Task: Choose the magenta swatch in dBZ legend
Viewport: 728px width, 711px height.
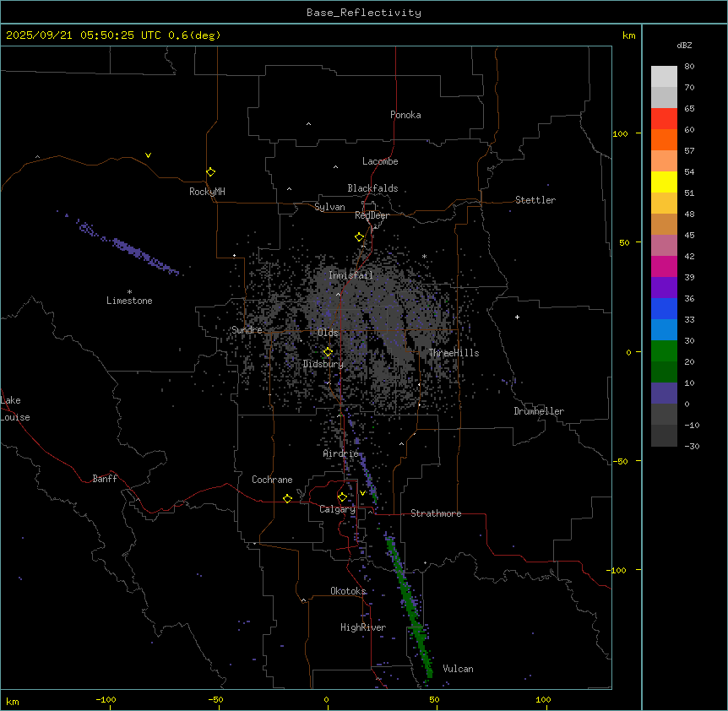Action: coord(664,266)
